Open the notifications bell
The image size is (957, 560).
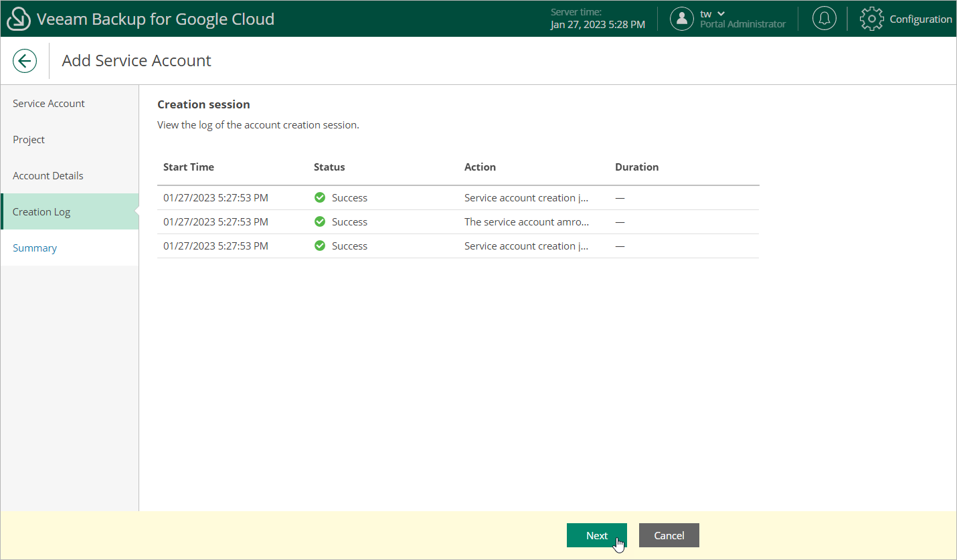pos(824,19)
